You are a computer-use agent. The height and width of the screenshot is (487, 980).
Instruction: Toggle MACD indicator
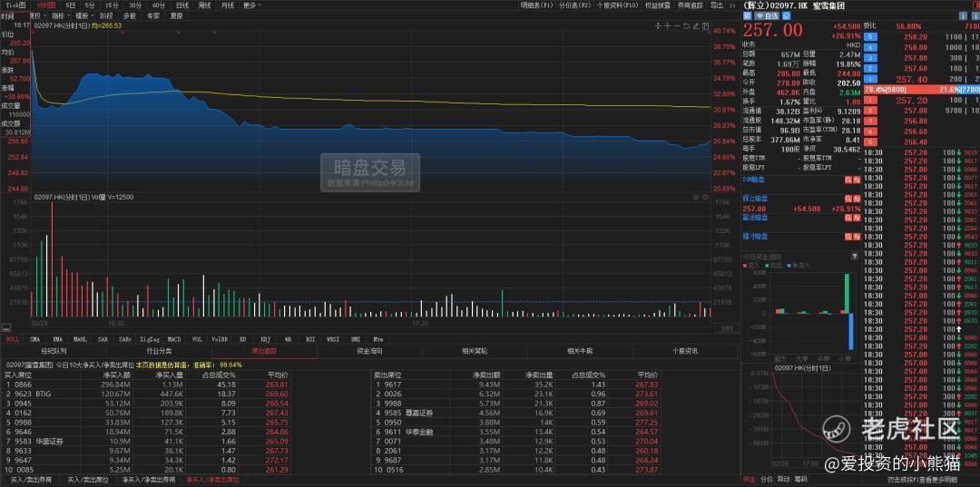pos(174,339)
